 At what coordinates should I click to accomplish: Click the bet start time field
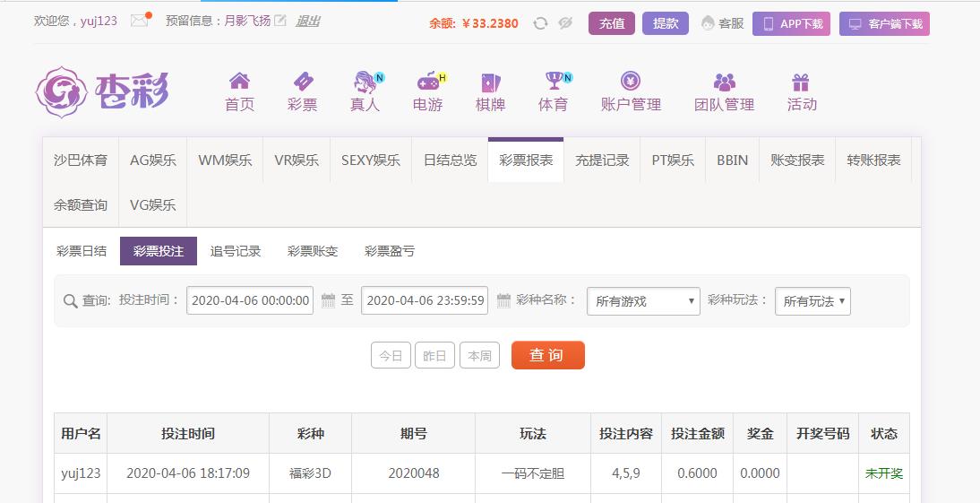250,300
